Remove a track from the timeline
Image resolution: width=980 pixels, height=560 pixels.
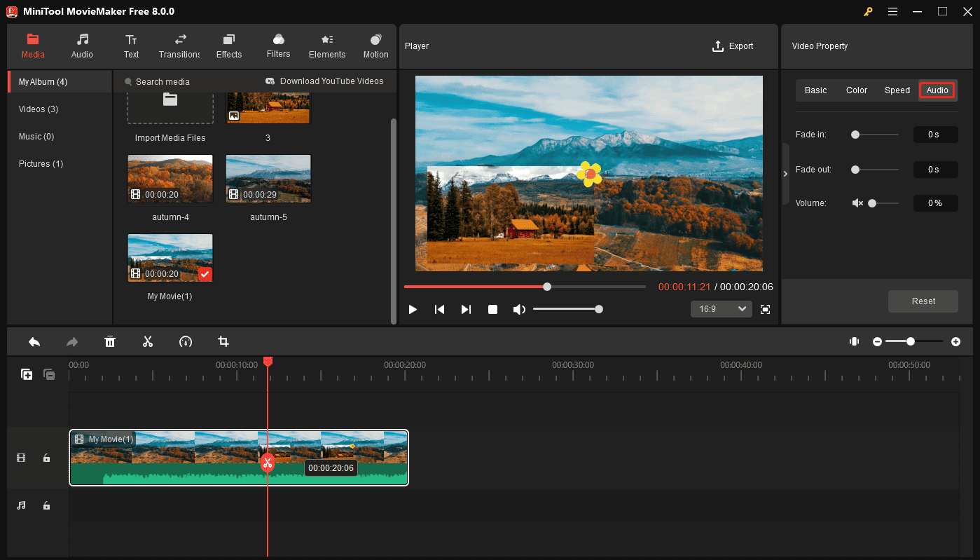(x=49, y=374)
